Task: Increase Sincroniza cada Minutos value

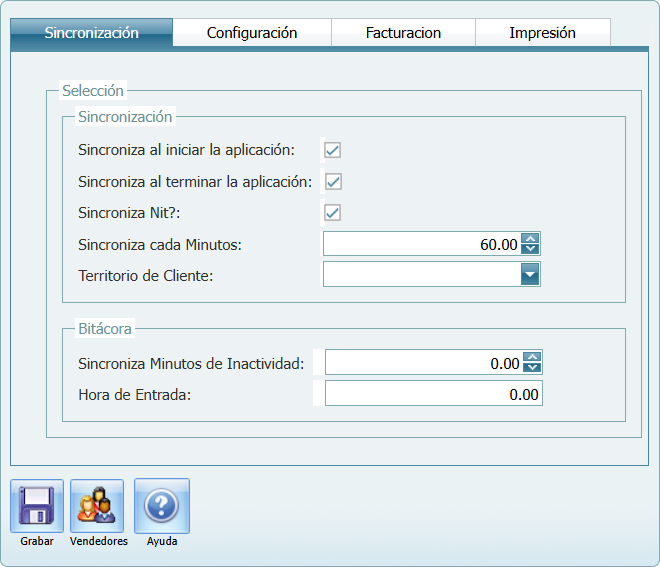Action: pos(530,238)
